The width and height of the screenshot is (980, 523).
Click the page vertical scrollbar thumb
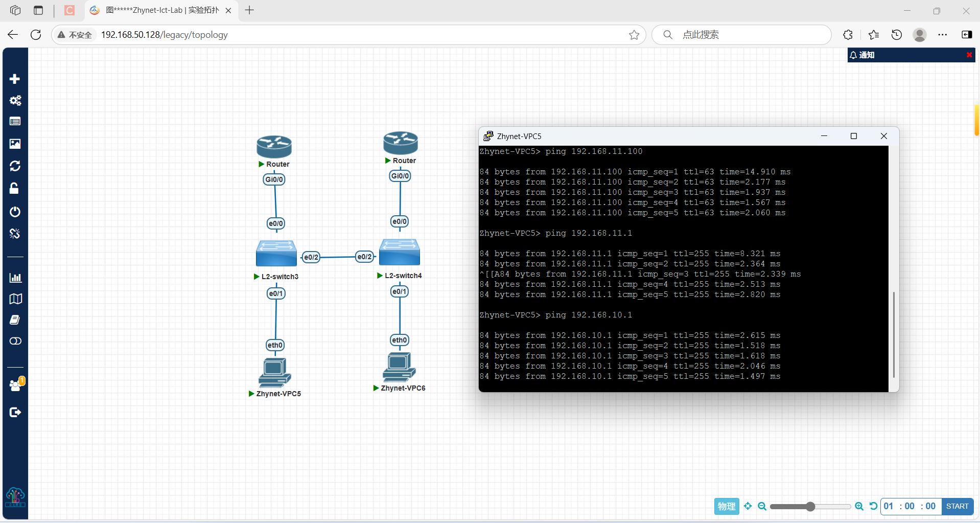976,120
